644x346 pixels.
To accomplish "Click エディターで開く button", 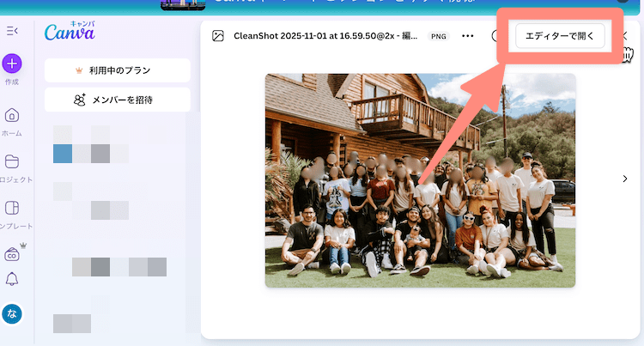I will (560, 36).
